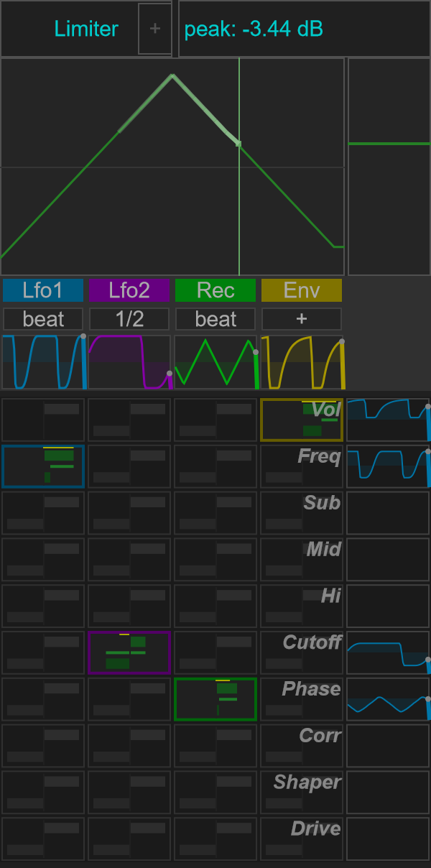
Task: Click the active Env to Vol matrix cell
Action: [302, 420]
